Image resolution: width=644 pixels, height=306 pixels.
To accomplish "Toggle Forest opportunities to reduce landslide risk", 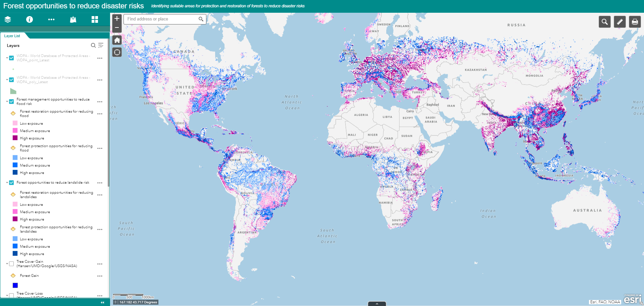I will 11,183.
